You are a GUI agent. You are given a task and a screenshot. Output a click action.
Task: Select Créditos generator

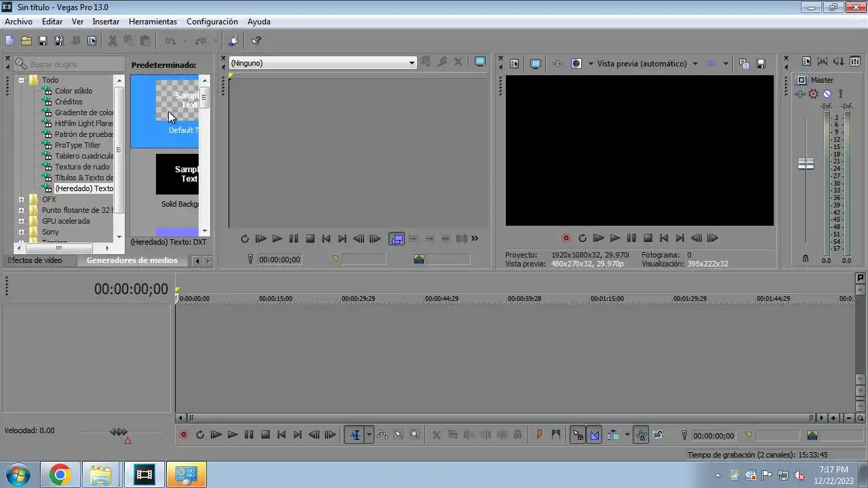(68, 102)
